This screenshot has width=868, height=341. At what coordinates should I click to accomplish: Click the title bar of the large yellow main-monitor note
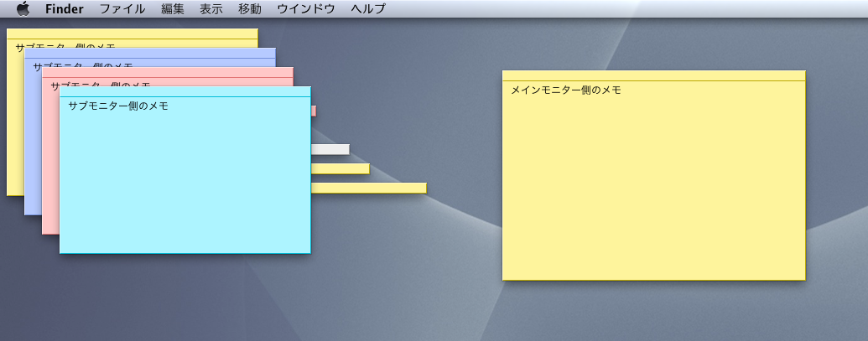(654, 75)
